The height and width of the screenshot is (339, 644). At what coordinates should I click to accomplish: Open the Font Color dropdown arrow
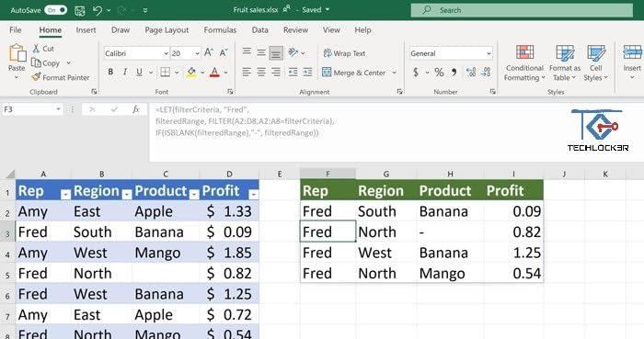click(226, 73)
